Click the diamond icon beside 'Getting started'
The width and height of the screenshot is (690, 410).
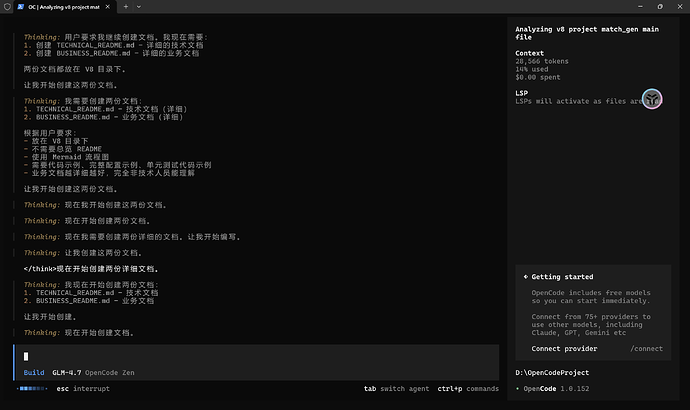[525, 277]
